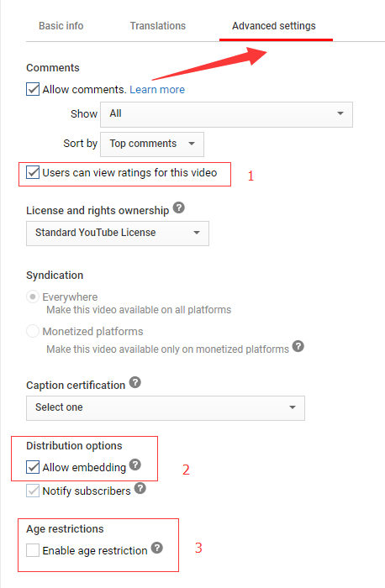Toggle the Notify subscribers checkbox
The height and width of the screenshot is (588, 385).
coord(33,491)
